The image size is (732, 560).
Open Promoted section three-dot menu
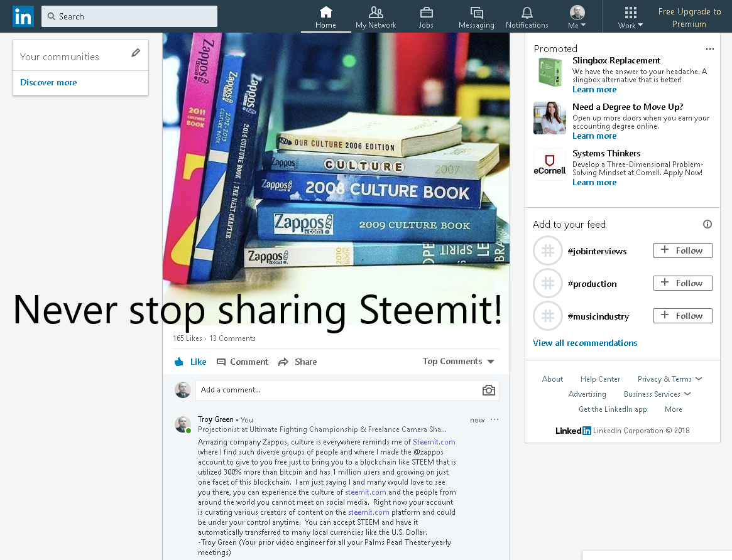[x=709, y=49]
